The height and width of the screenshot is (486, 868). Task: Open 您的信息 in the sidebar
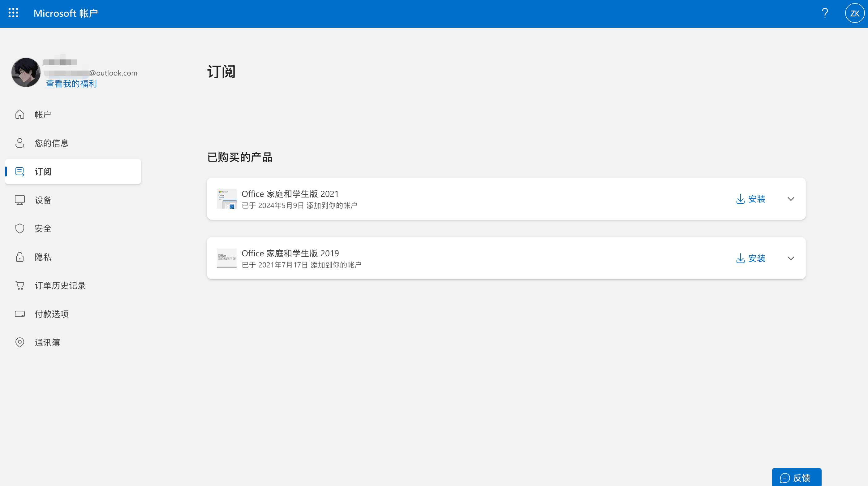point(73,143)
